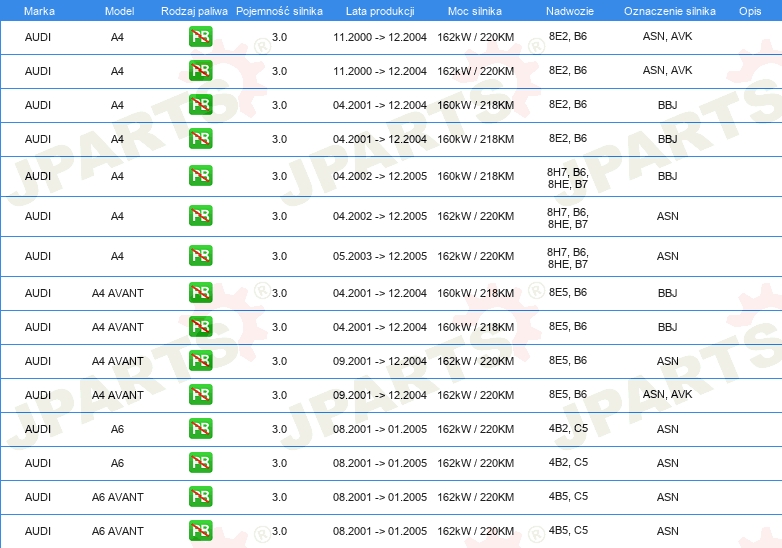Click the fuel icon in the A4 04.2002 160kW row
This screenshot has height=548, width=782.
200,176
